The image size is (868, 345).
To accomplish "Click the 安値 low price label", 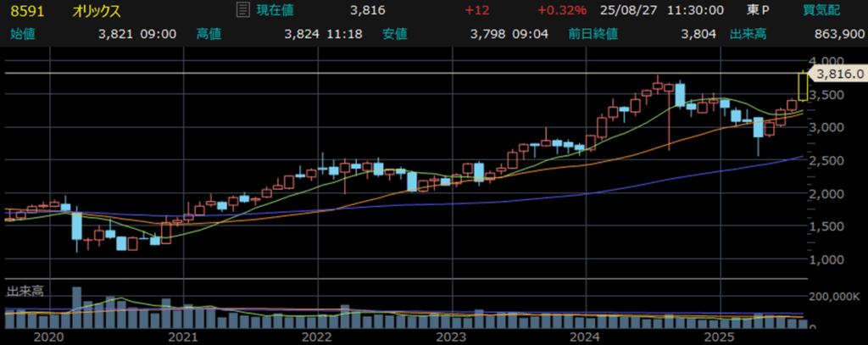I will tap(394, 34).
